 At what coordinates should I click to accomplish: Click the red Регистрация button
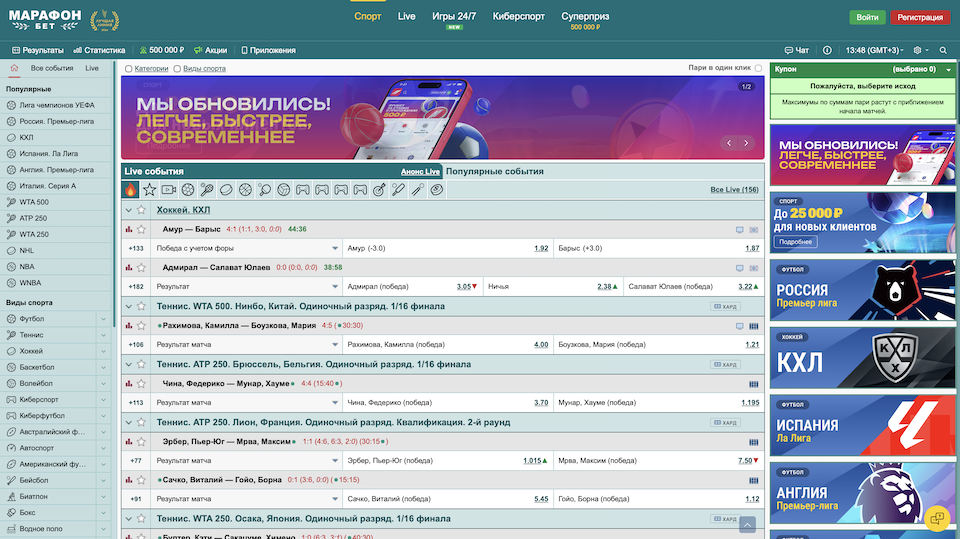click(x=920, y=17)
